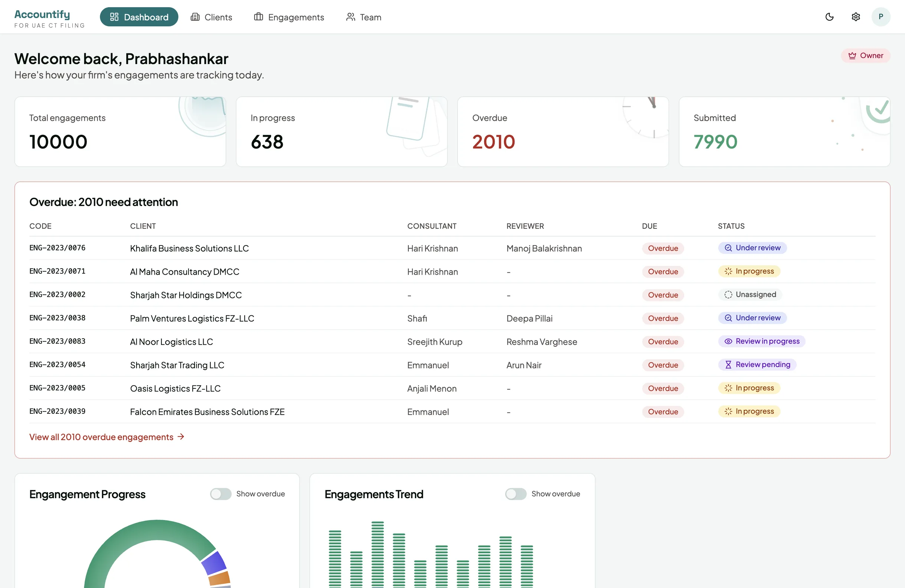Click the Dashboard grid icon
The image size is (905, 588).
[x=114, y=17]
